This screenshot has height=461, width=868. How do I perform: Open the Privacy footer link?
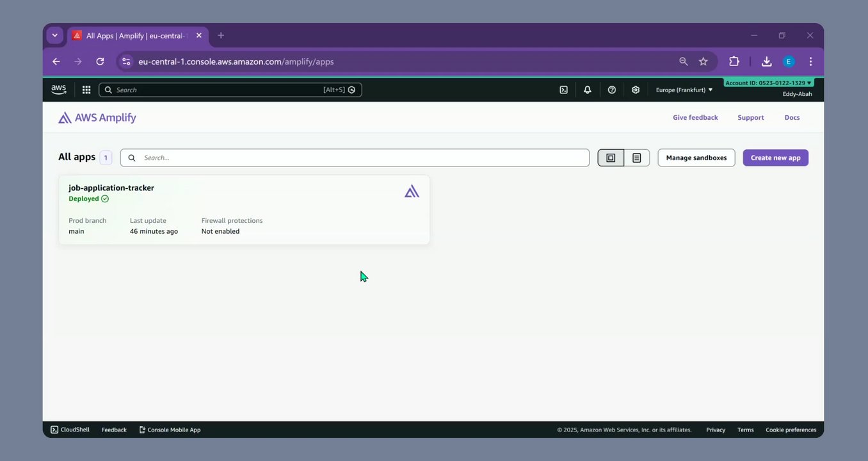(x=716, y=430)
